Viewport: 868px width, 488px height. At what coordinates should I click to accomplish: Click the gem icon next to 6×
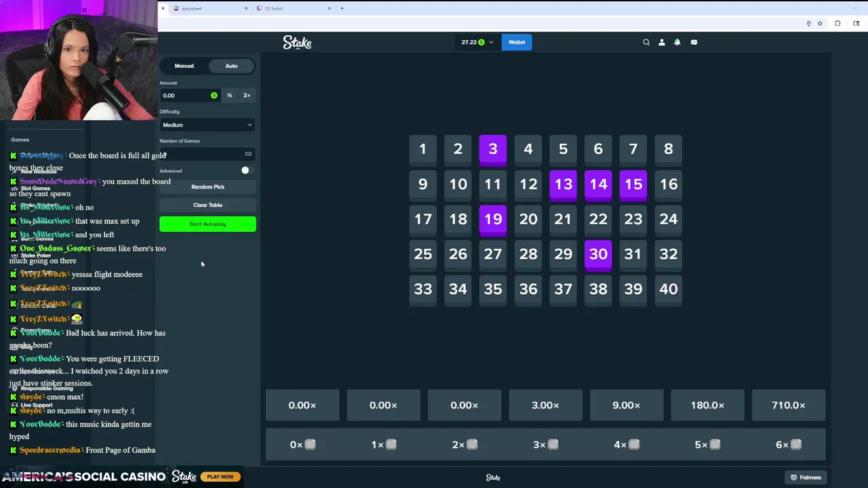click(796, 445)
